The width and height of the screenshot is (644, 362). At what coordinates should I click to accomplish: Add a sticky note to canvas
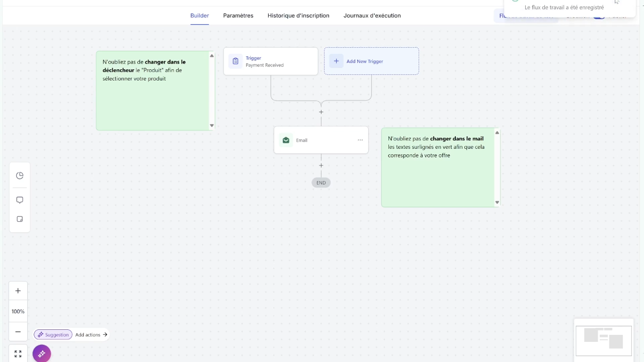pyautogui.click(x=20, y=219)
